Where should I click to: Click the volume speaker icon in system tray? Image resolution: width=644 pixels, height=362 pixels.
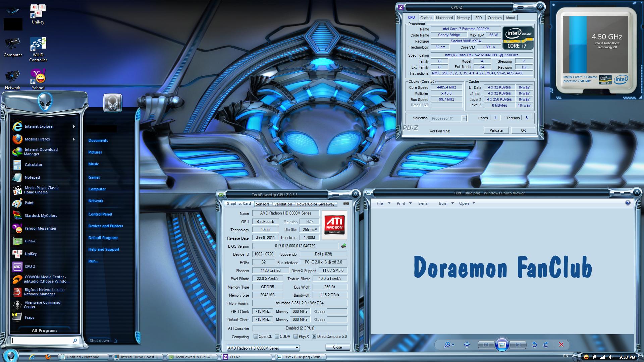coord(610,357)
